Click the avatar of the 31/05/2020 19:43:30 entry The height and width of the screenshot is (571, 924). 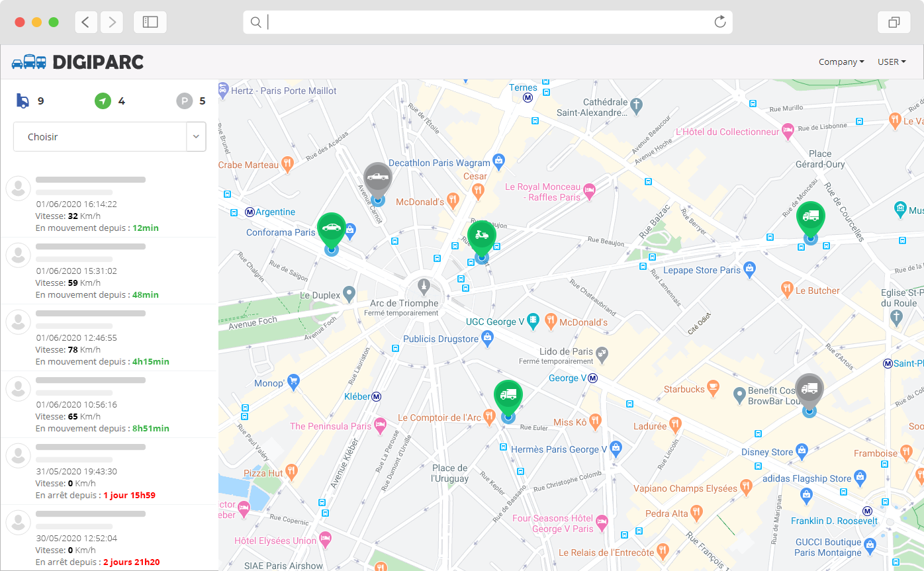pyautogui.click(x=19, y=456)
